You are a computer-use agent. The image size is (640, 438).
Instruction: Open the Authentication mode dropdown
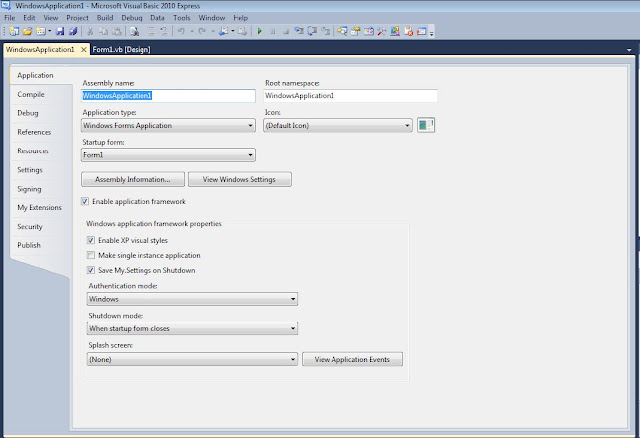click(192, 299)
